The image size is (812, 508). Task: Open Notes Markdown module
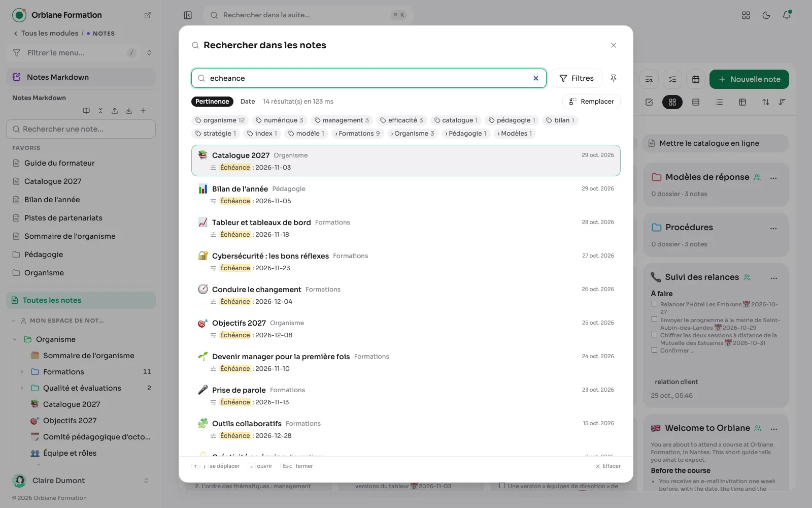coord(81,77)
